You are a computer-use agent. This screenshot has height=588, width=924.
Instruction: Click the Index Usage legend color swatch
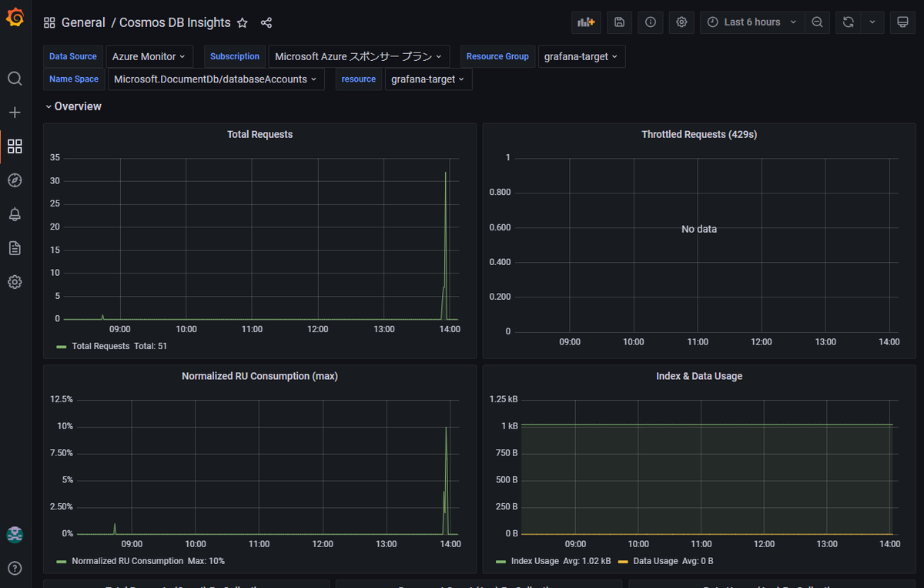(501, 561)
